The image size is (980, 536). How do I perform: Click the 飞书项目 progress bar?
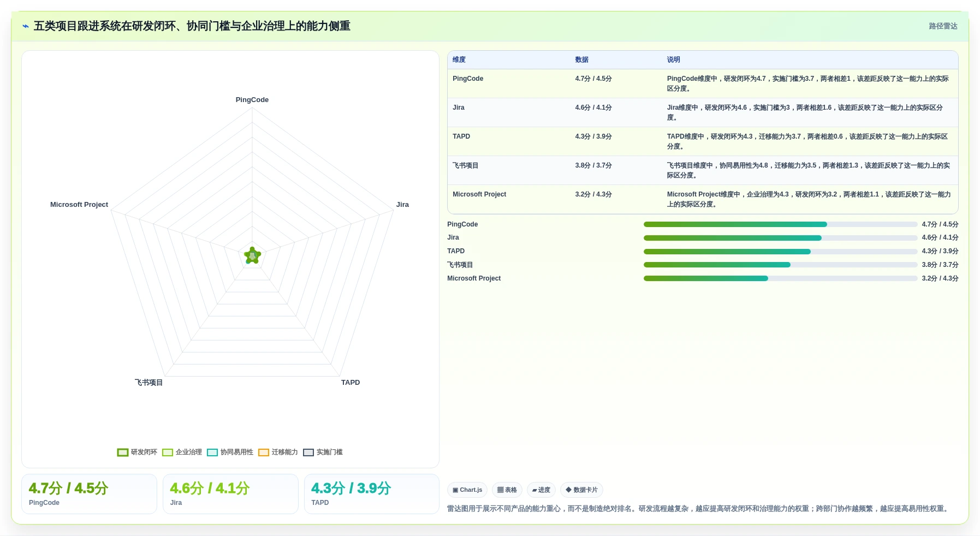[x=780, y=265]
